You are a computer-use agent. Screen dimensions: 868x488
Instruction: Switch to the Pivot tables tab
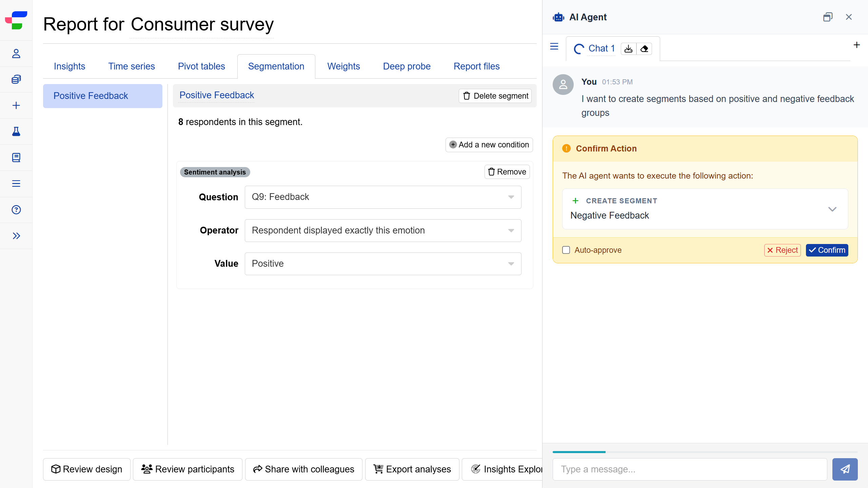pyautogui.click(x=201, y=66)
